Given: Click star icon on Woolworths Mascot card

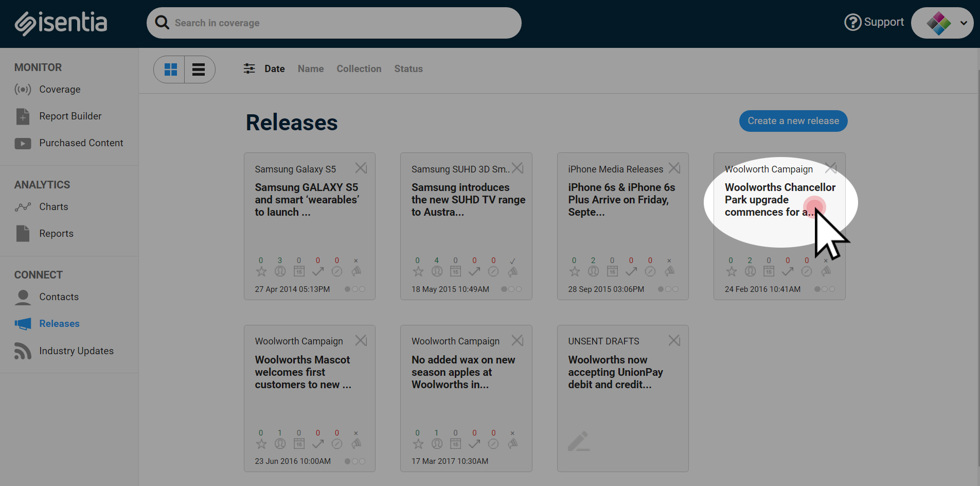Looking at the screenshot, I should (261, 444).
